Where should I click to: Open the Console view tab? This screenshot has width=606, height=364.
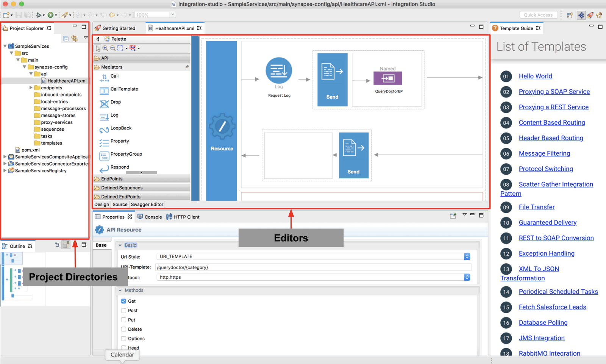click(150, 217)
